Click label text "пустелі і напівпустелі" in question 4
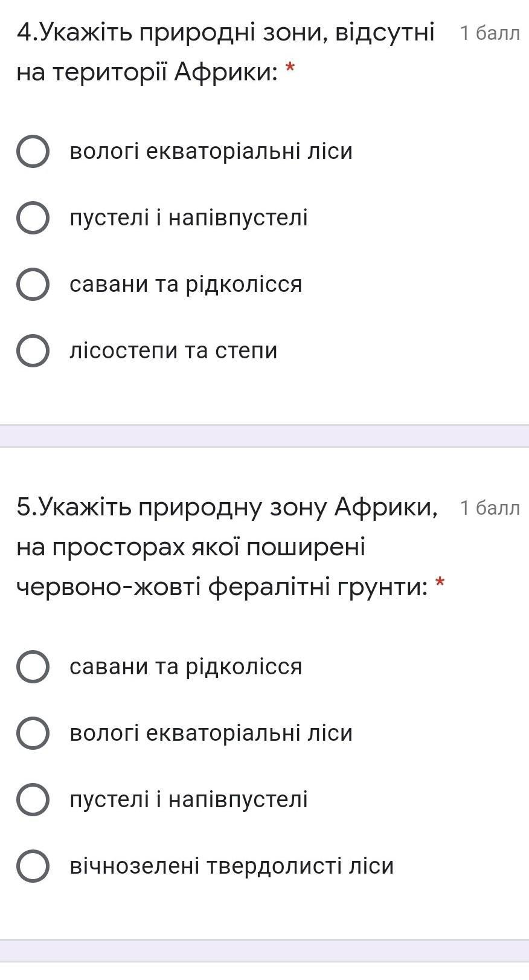Viewport: 529px width, 980px height. [188, 218]
